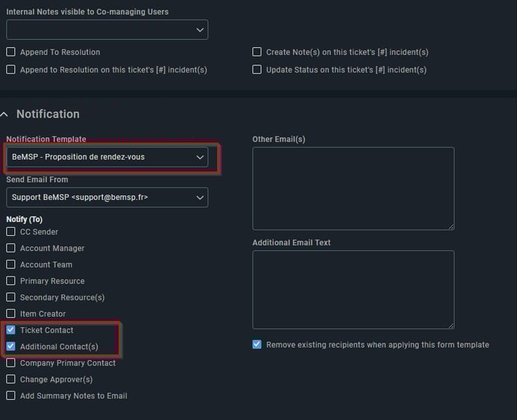Collapse the Notification section chevron

click(5, 114)
